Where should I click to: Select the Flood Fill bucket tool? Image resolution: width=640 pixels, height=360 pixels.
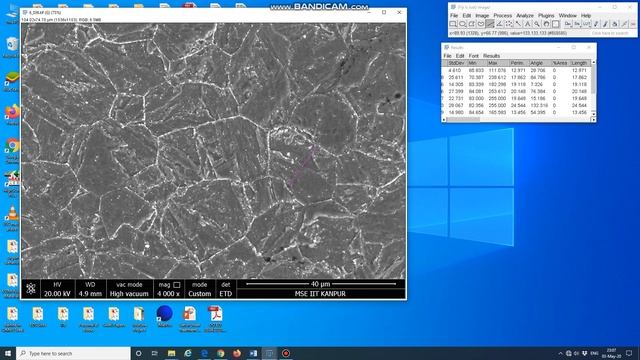(615, 24)
